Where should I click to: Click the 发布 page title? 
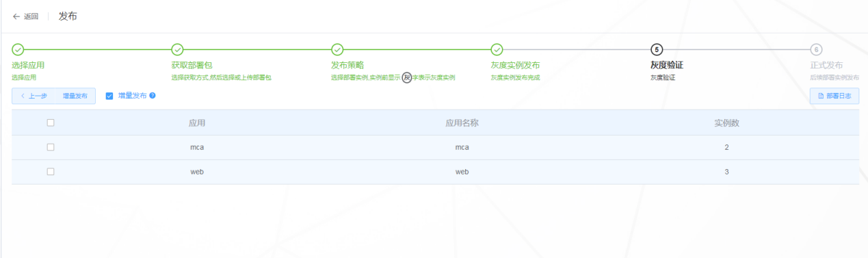(68, 16)
